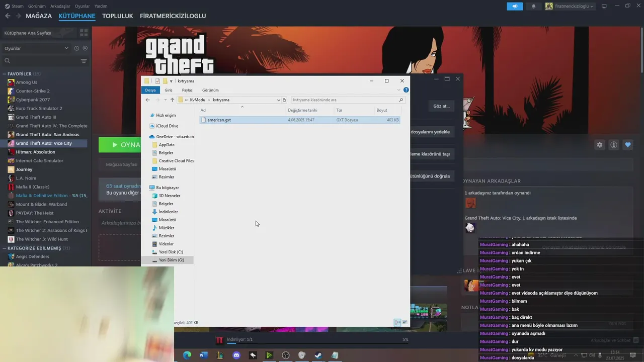Select Cyberpunk 2077 in Steam library
Image resolution: width=644 pixels, height=362 pixels.
pyautogui.click(x=33, y=100)
